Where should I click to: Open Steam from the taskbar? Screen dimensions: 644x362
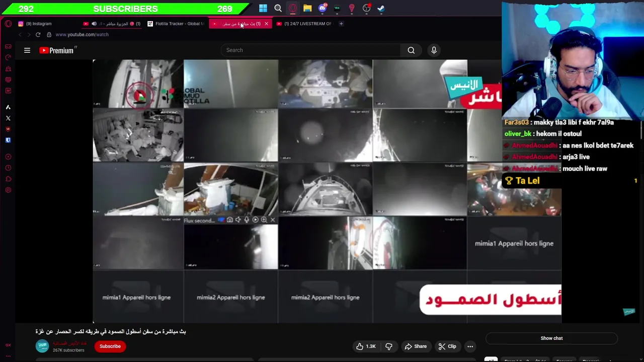pos(381,8)
